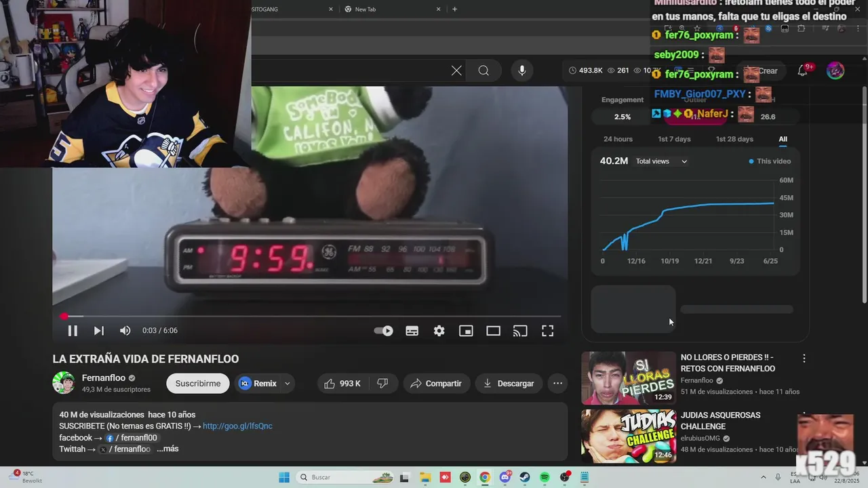Open the Windows Start menu
Screen dimensions: 868x488
tap(284, 477)
